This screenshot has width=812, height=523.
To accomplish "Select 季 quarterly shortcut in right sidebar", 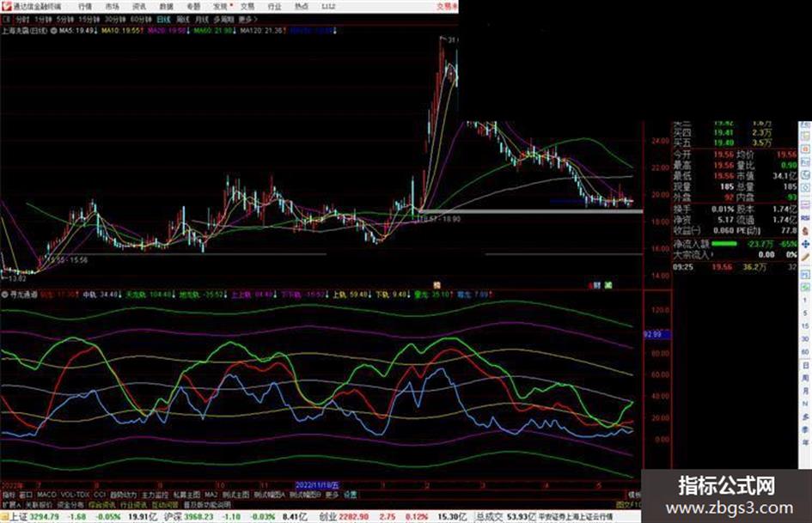I will (x=805, y=429).
